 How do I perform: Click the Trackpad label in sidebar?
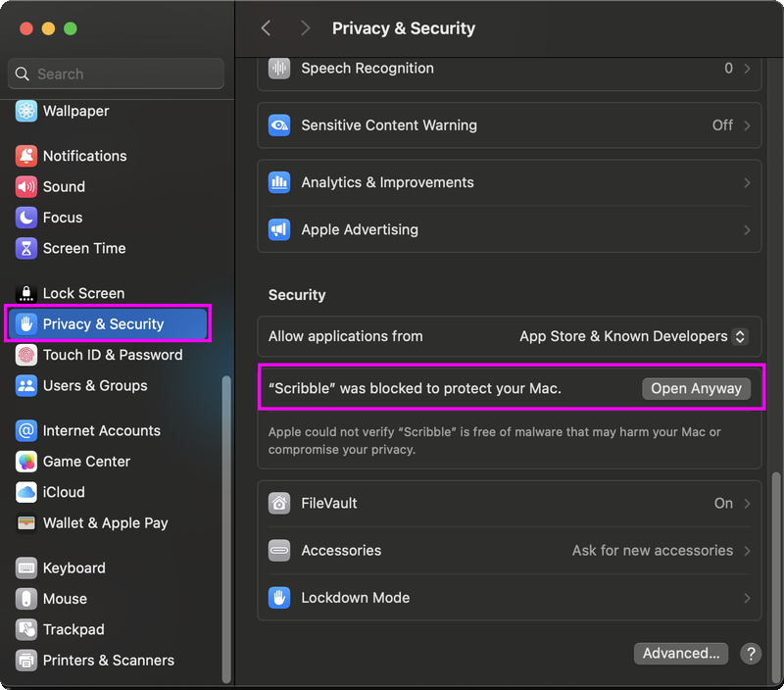(73, 629)
